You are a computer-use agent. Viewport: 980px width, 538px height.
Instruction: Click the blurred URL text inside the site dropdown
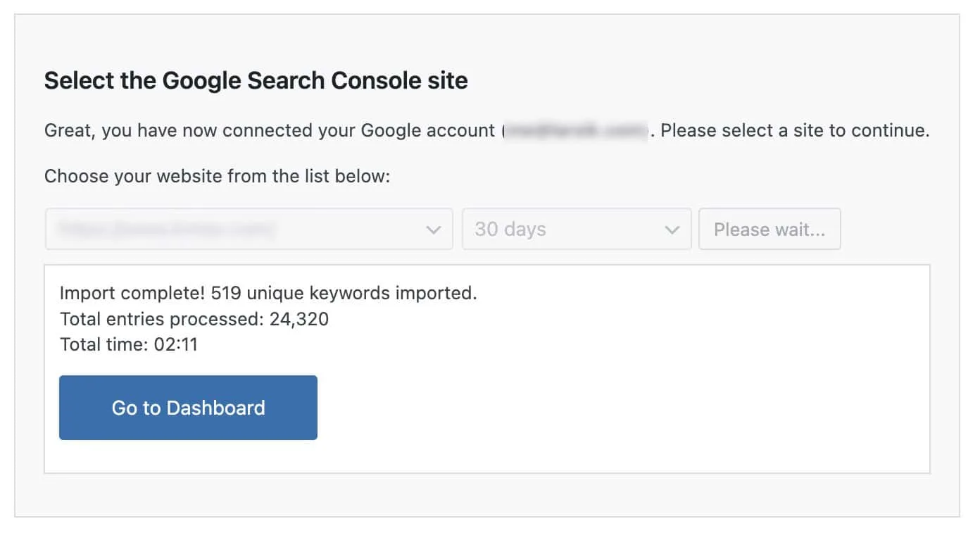166,229
